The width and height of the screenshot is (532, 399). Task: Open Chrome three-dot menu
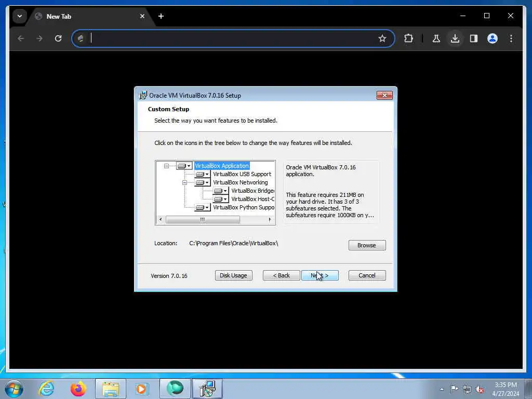pyautogui.click(x=511, y=38)
